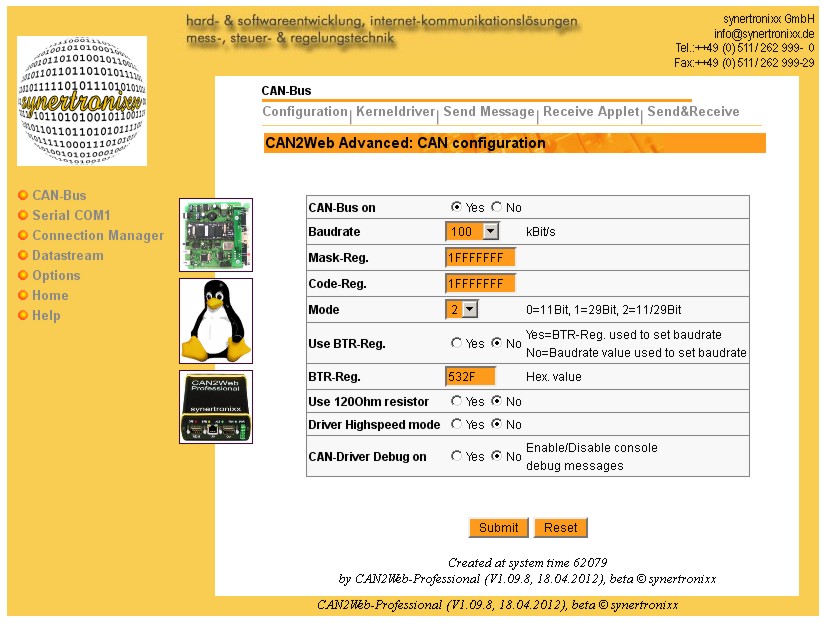The image size is (823, 624).
Task: Enable Use BTR-Reg. with Yes
Action: coord(457,343)
